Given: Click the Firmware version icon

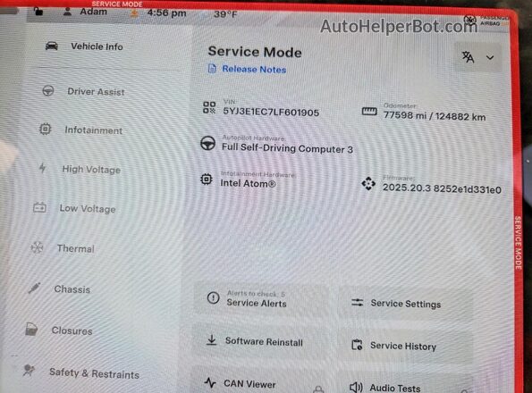Looking at the screenshot, I should (368, 184).
